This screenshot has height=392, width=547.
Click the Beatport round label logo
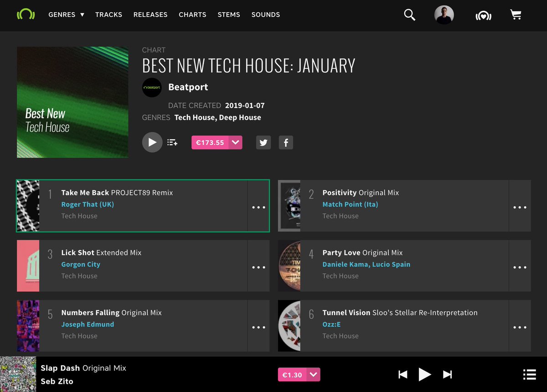152,87
